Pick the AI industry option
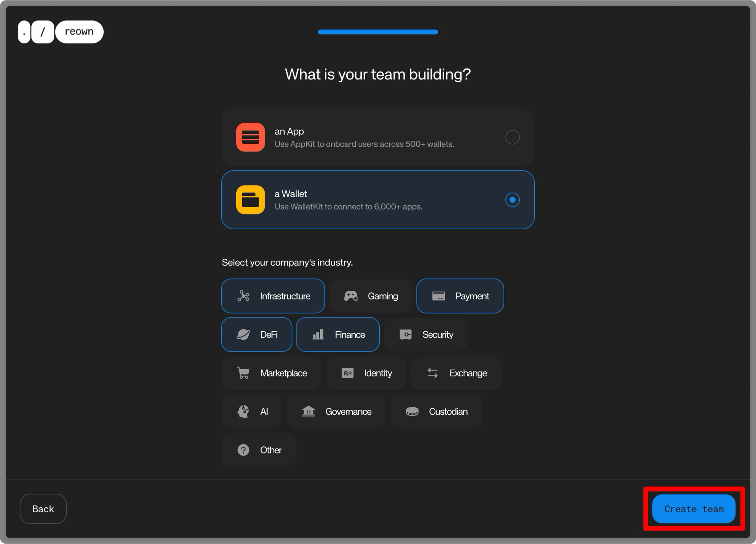 pos(252,411)
